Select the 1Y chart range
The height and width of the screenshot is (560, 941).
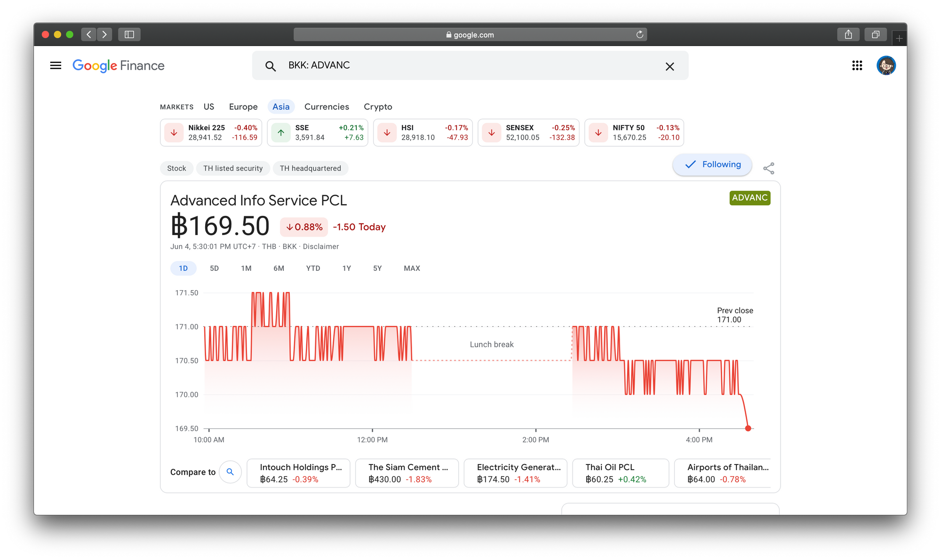[x=346, y=268]
